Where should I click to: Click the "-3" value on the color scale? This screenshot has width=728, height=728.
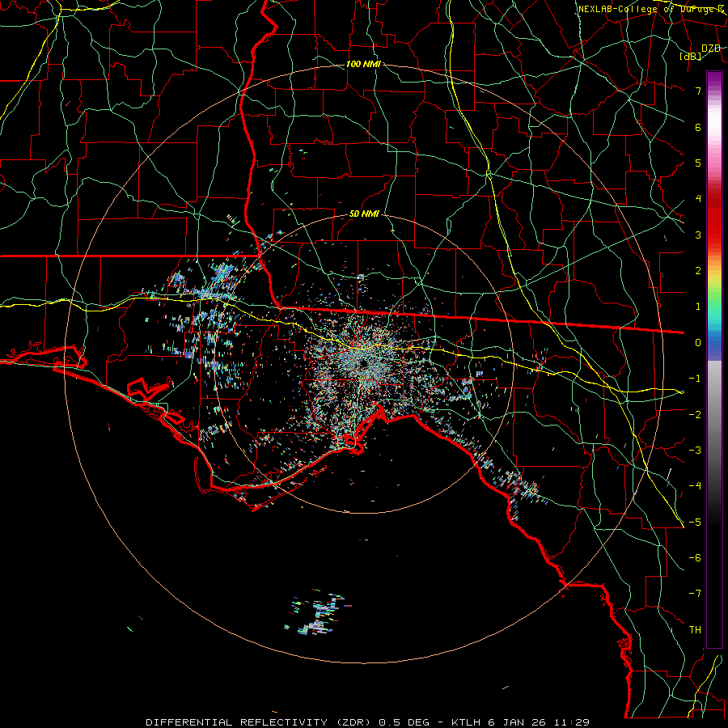[695, 451]
